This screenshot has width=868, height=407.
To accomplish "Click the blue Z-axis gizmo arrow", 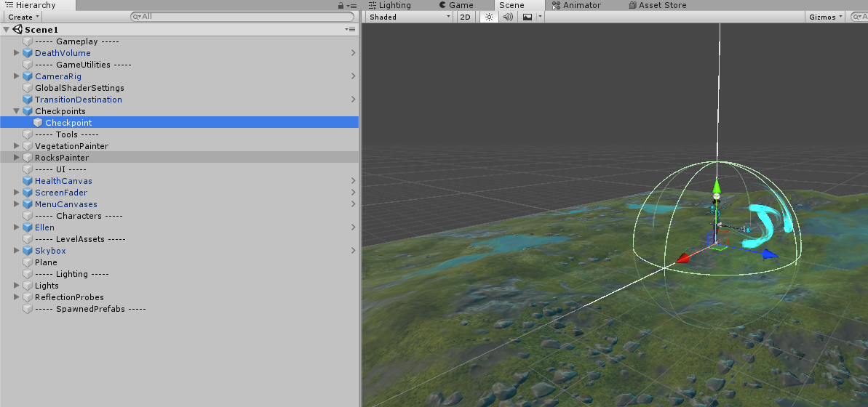I will point(771,254).
